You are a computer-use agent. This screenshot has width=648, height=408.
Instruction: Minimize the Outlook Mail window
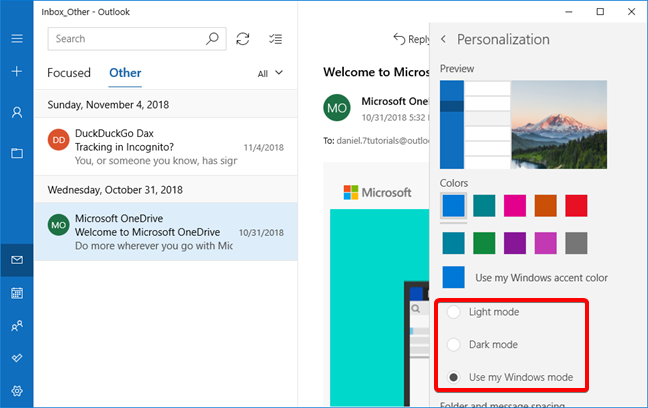pyautogui.click(x=569, y=12)
